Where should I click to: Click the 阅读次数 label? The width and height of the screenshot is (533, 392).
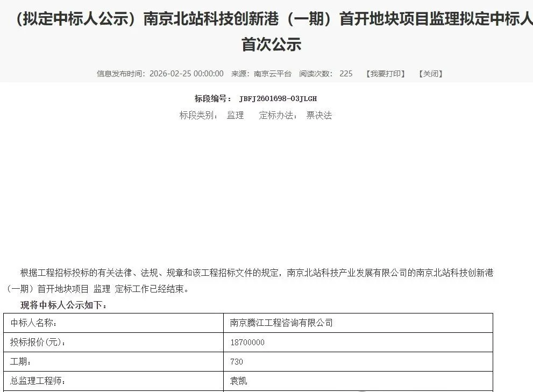(316, 74)
